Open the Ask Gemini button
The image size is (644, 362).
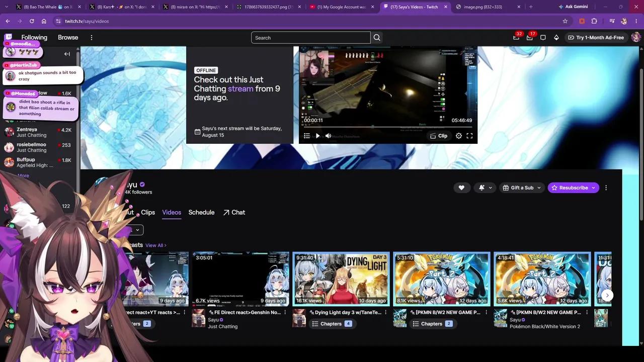[x=573, y=7]
